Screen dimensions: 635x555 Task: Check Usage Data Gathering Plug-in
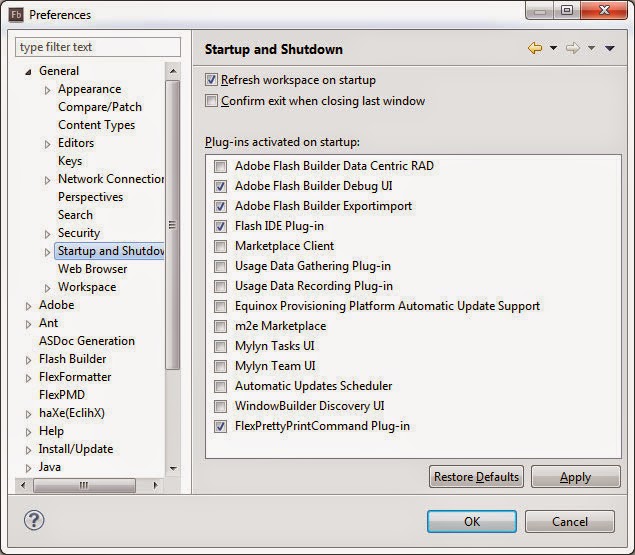(220, 266)
